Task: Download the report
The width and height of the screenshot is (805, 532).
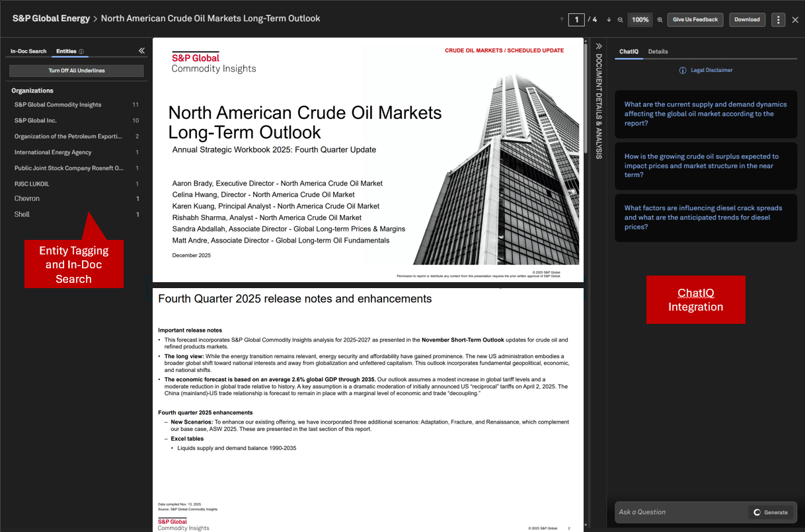Action: [747, 20]
